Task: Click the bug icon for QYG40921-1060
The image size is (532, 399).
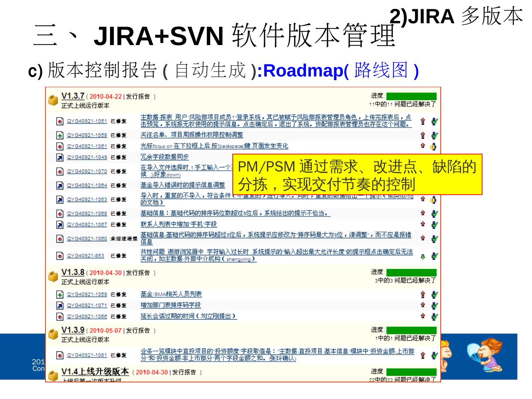Action: coord(60,239)
